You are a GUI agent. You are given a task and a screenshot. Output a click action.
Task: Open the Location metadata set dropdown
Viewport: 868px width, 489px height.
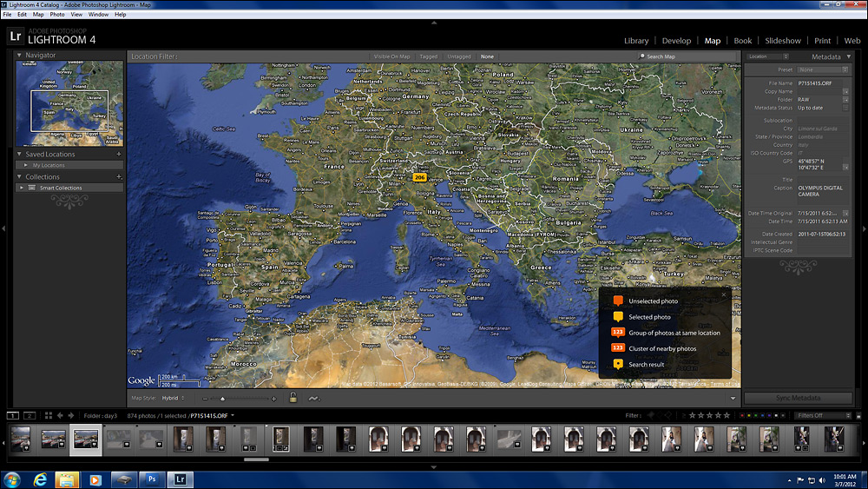tap(767, 56)
